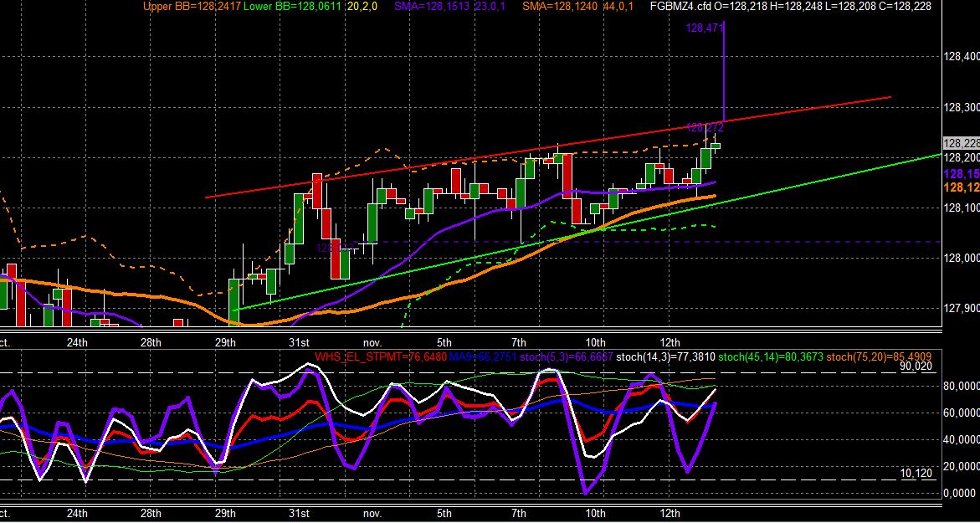Click the 128,000 price axis label

pos(962,258)
